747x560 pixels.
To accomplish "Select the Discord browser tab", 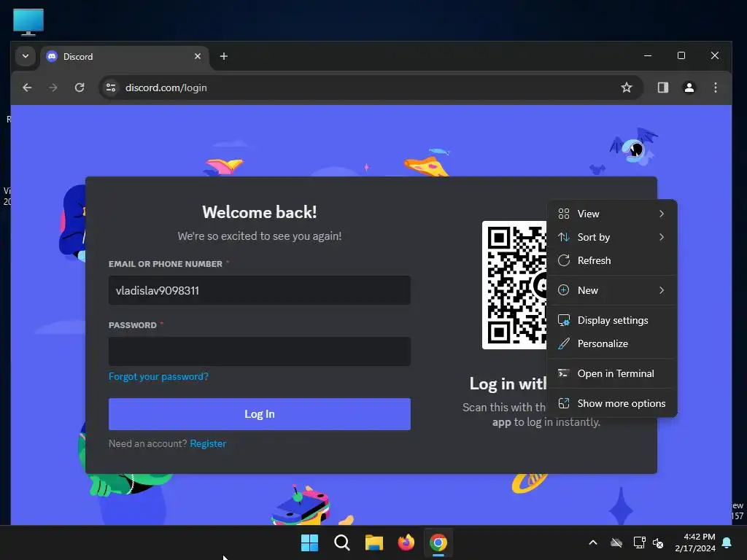I will 125,56.
